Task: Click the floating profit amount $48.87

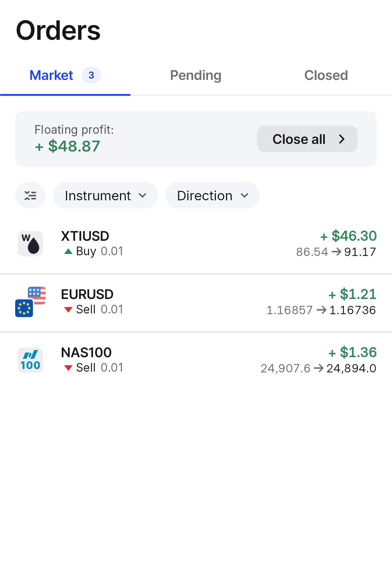Action: pyautogui.click(x=68, y=146)
